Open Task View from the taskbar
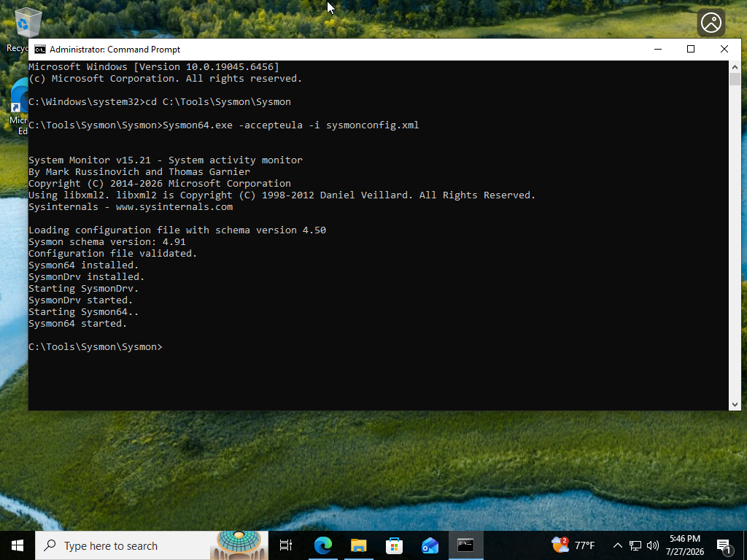The height and width of the screenshot is (560, 747). (x=286, y=545)
